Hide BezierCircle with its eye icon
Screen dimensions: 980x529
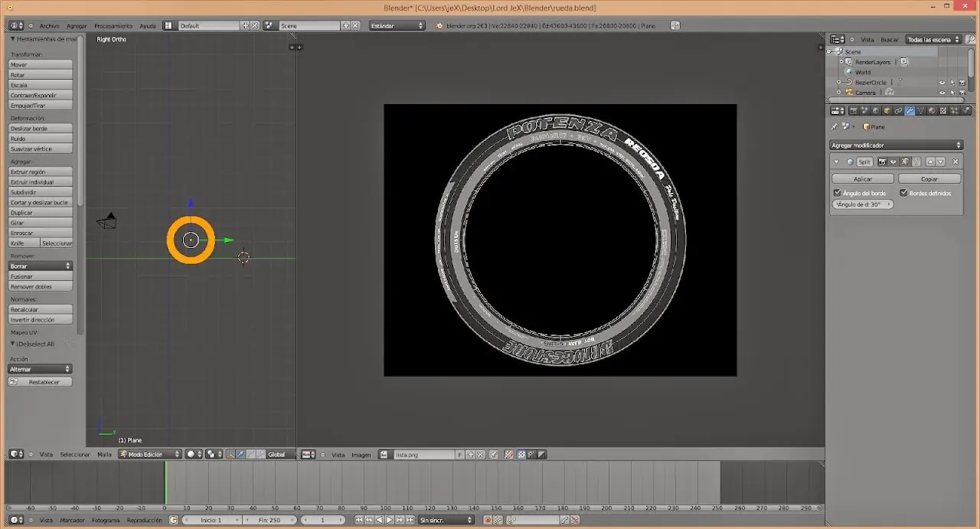(942, 83)
